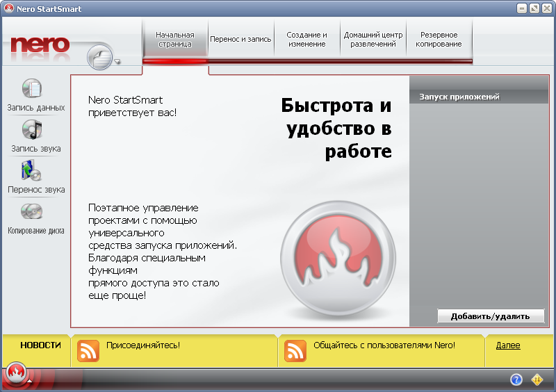Click the Копирование диска label
This screenshot has width=556, height=392.
pyautogui.click(x=36, y=231)
